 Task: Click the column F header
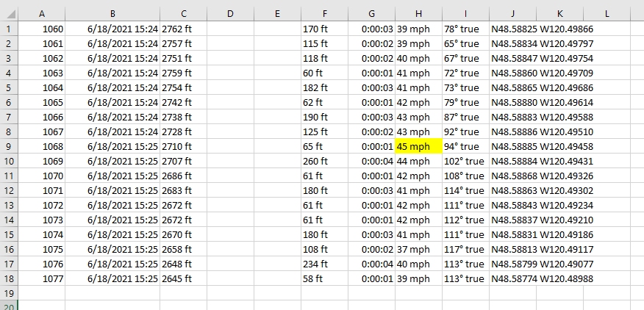[324, 14]
